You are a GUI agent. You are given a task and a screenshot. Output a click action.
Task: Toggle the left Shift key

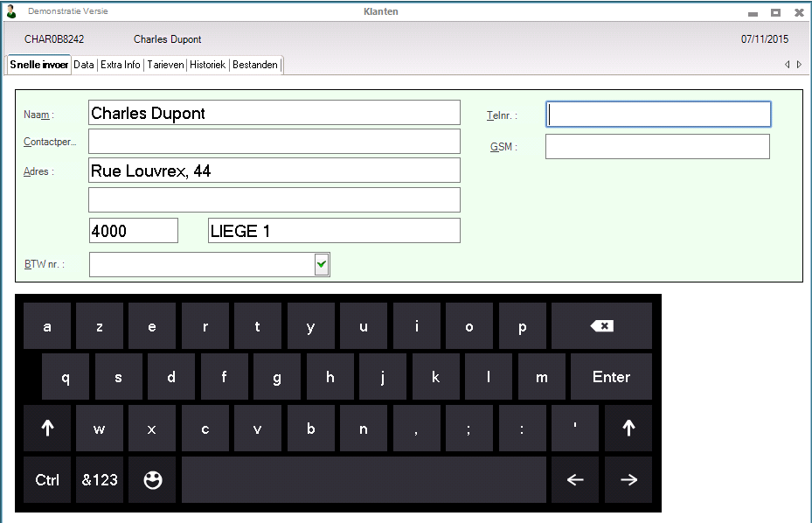click(x=47, y=429)
